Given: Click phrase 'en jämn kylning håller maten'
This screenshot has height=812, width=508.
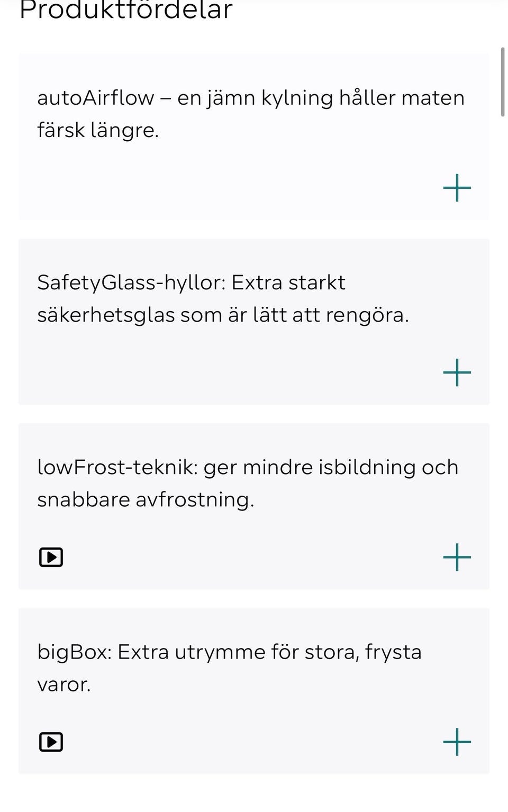Looking at the screenshot, I should pyautogui.click(x=321, y=98).
